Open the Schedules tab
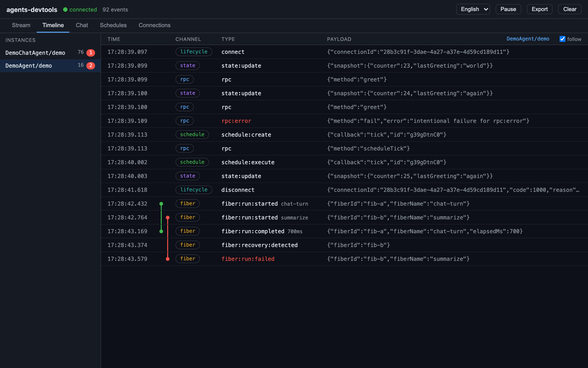Image resolution: width=588 pixels, height=368 pixels. click(x=113, y=25)
